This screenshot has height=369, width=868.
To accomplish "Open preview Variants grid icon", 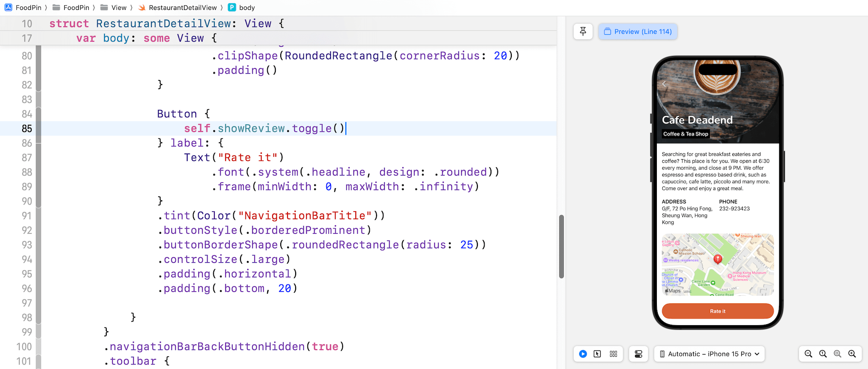I will coord(613,354).
